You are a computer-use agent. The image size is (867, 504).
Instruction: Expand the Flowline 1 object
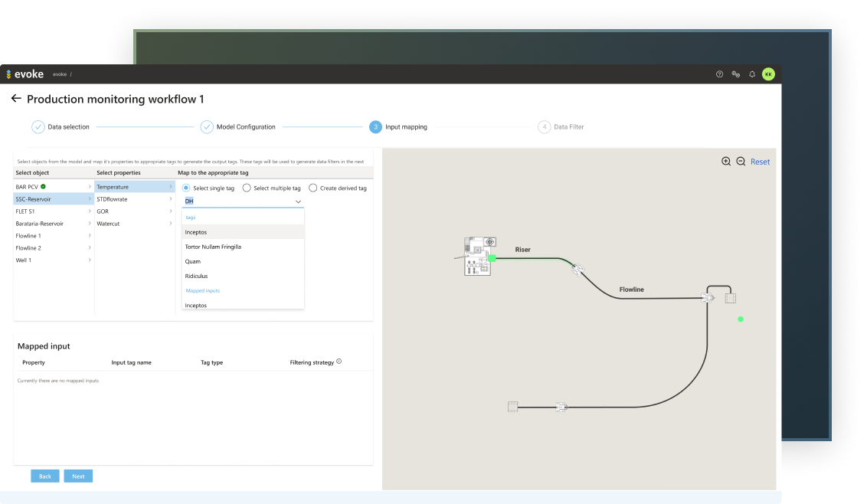click(x=90, y=236)
